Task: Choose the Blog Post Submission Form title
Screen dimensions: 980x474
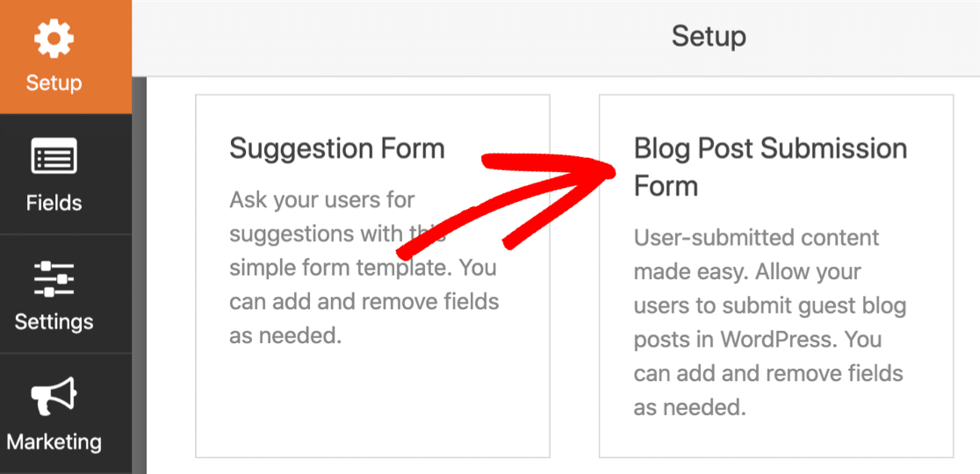Action: pyautogui.click(x=770, y=168)
